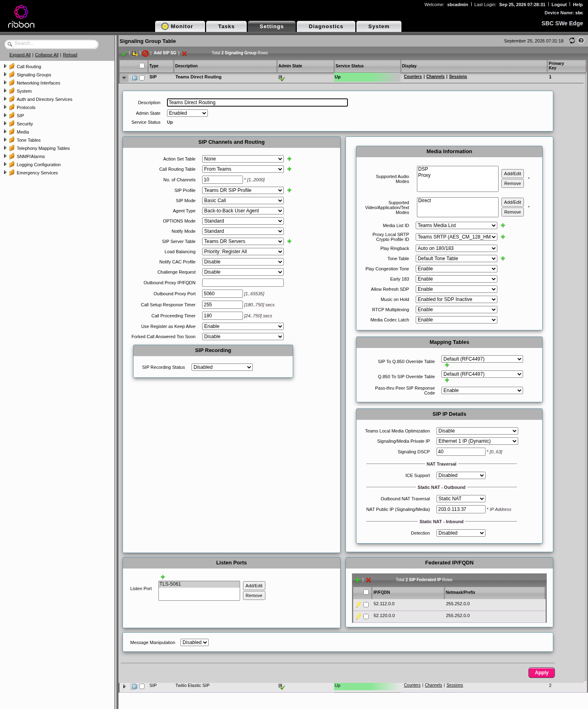The width and height of the screenshot is (588, 709).
Task: Select the Settings tab
Action: pyautogui.click(x=272, y=26)
